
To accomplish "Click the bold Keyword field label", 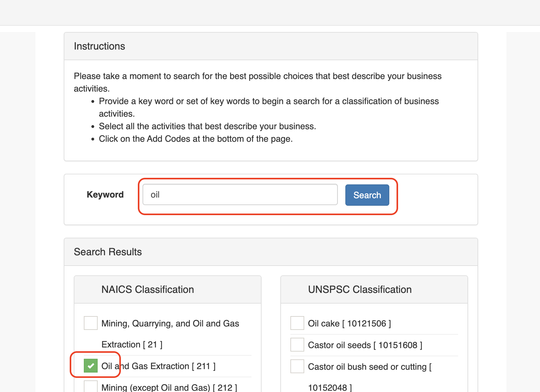I will pos(105,194).
